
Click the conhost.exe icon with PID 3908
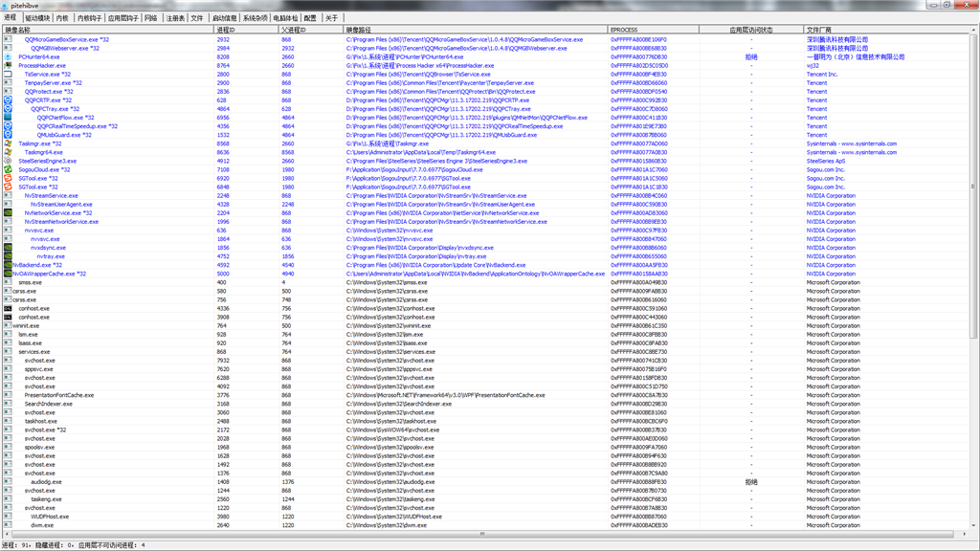click(8, 318)
